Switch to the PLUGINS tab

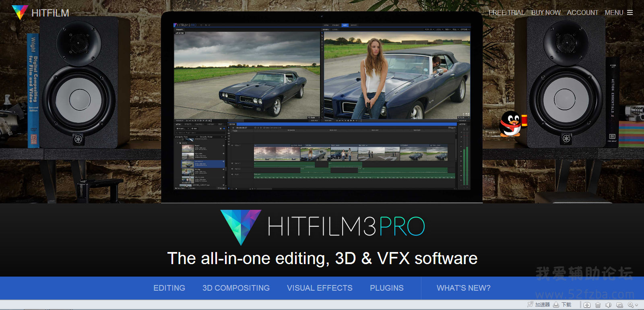386,288
